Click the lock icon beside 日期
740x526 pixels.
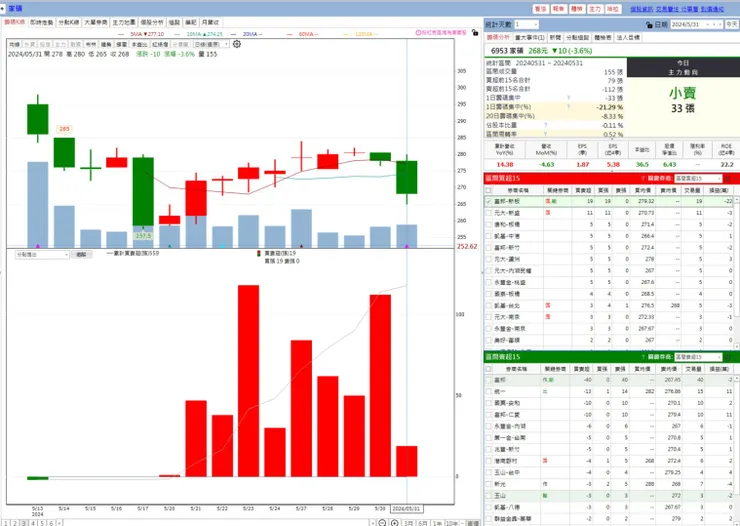coord(649,25)
